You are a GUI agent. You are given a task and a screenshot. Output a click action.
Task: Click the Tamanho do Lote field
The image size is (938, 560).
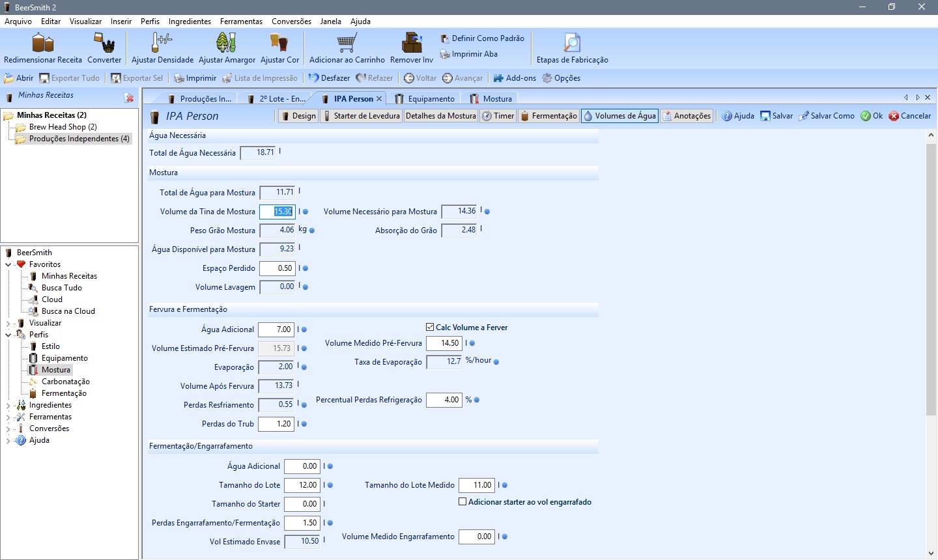pyautogui.click(x=302, y=485)
